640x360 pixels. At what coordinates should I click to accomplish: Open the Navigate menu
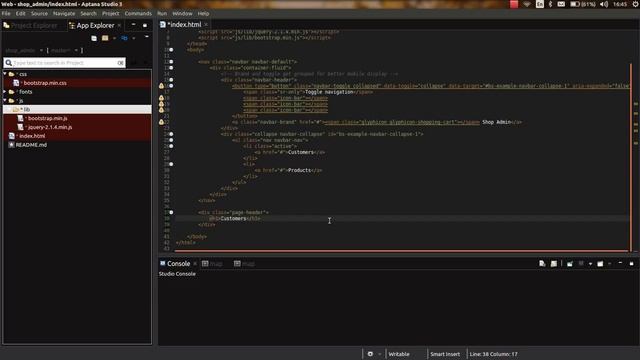click(x=64, y=13)
